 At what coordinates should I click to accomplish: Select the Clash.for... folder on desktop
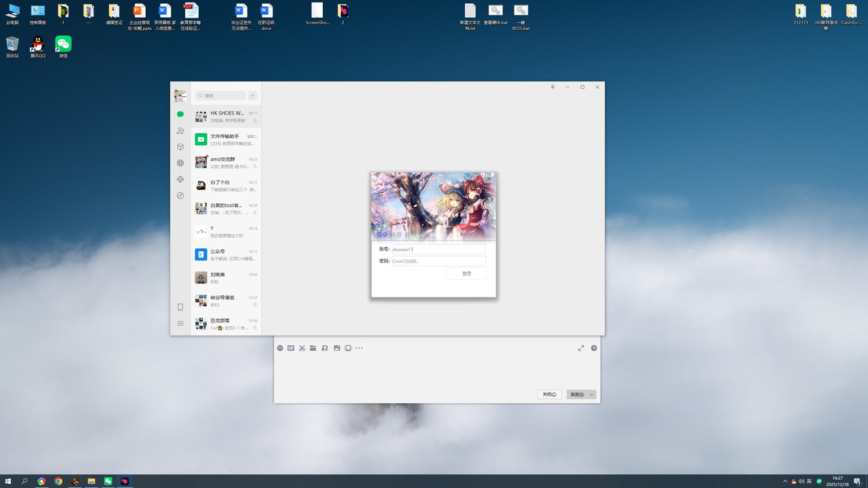point(851,14)
